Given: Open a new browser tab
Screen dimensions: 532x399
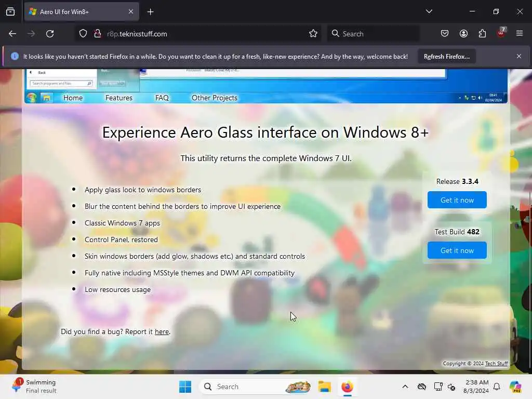Looking at the screenshot, I should click(150, 12).
